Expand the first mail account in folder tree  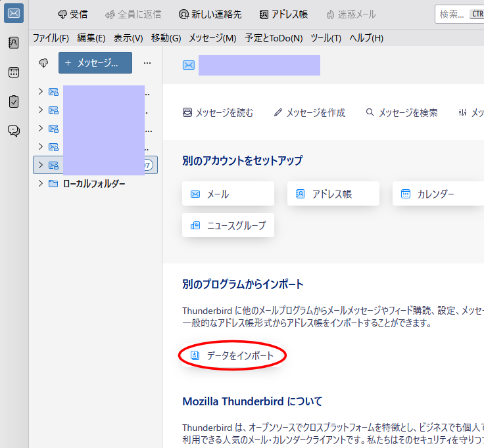(x=41, y=91)
